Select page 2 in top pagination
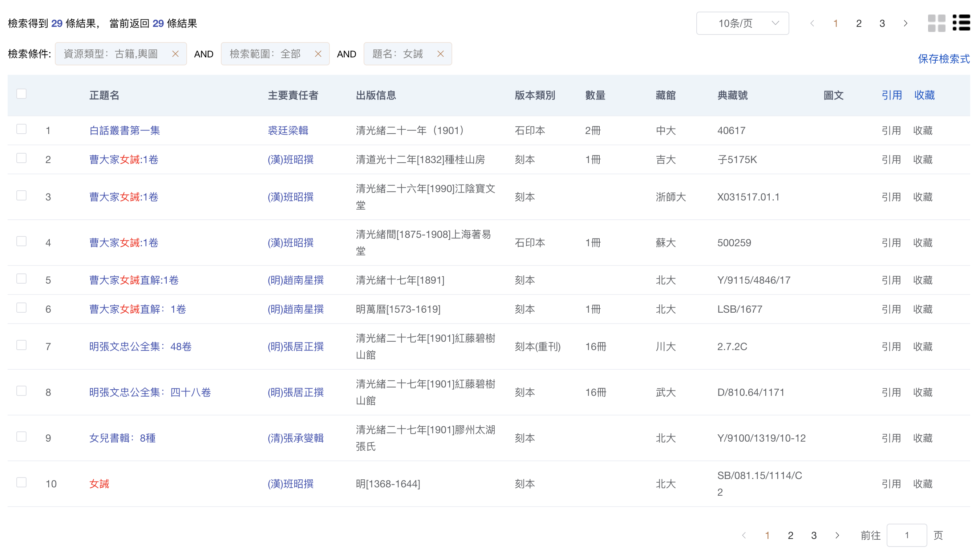Screen dimensions: 980x552 pyautogui.click(x=859, y=24)
